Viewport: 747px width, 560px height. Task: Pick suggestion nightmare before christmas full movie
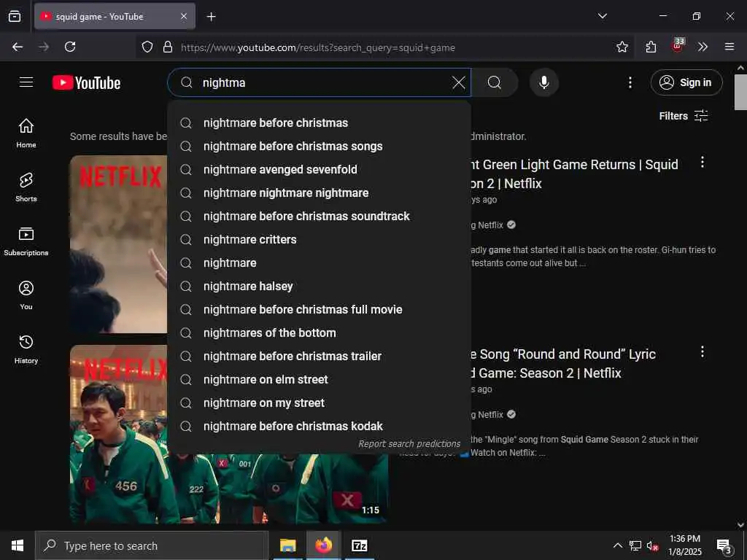[320, 309]
